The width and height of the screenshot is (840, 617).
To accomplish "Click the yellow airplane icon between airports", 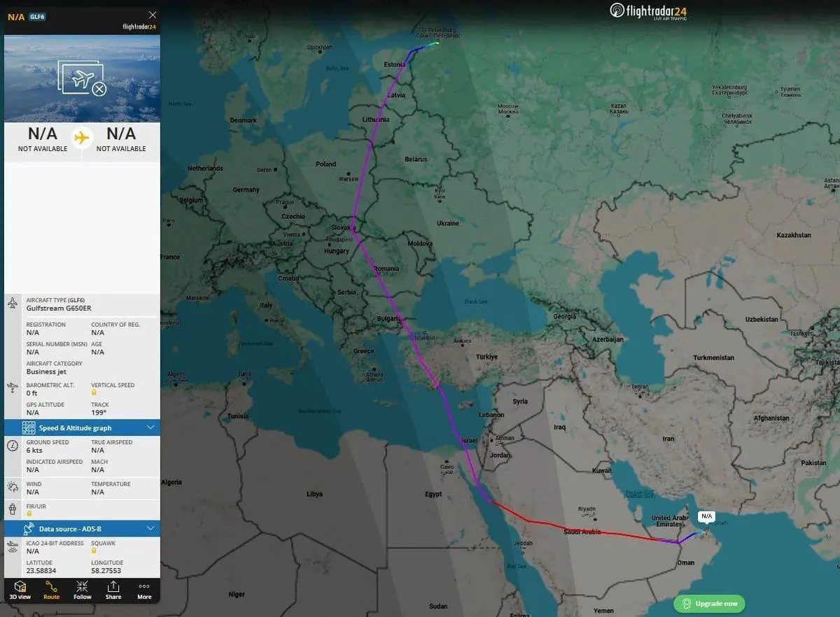I will click(82, 137).
